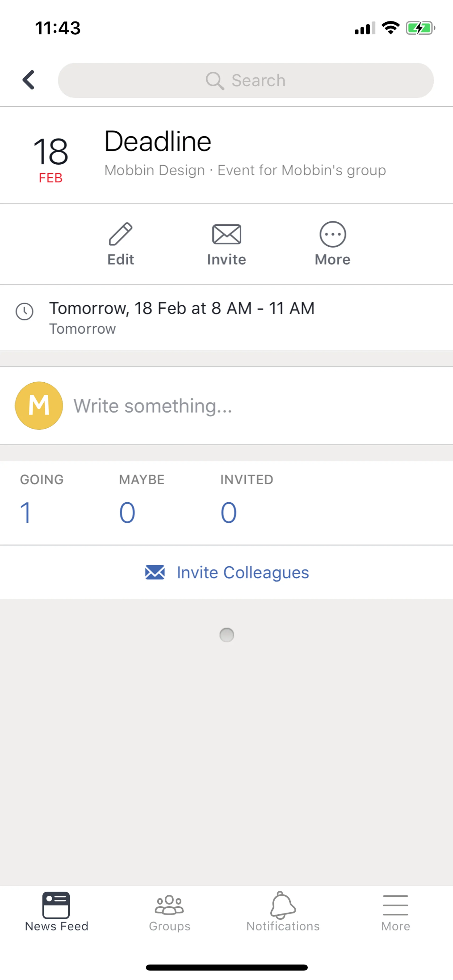Open the More options ellipsis icon
This screenshot has height=980, width=453.
[x=332, y=234]
